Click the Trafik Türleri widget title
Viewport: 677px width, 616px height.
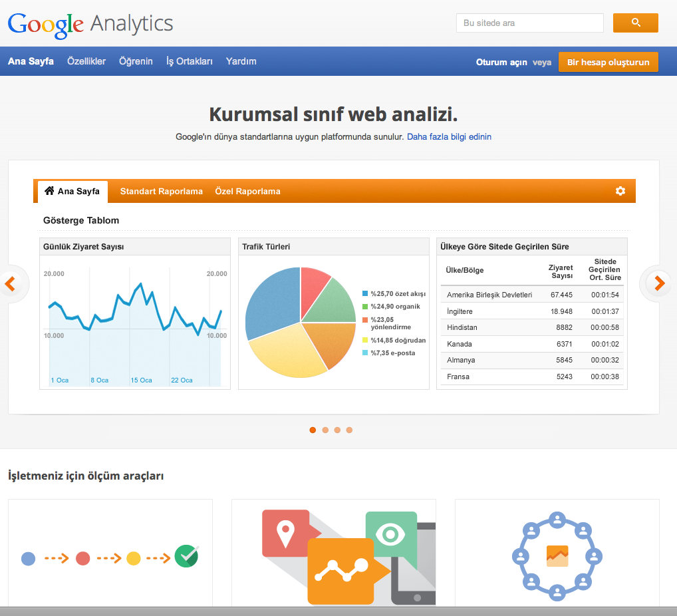click(x=266, y=247)
